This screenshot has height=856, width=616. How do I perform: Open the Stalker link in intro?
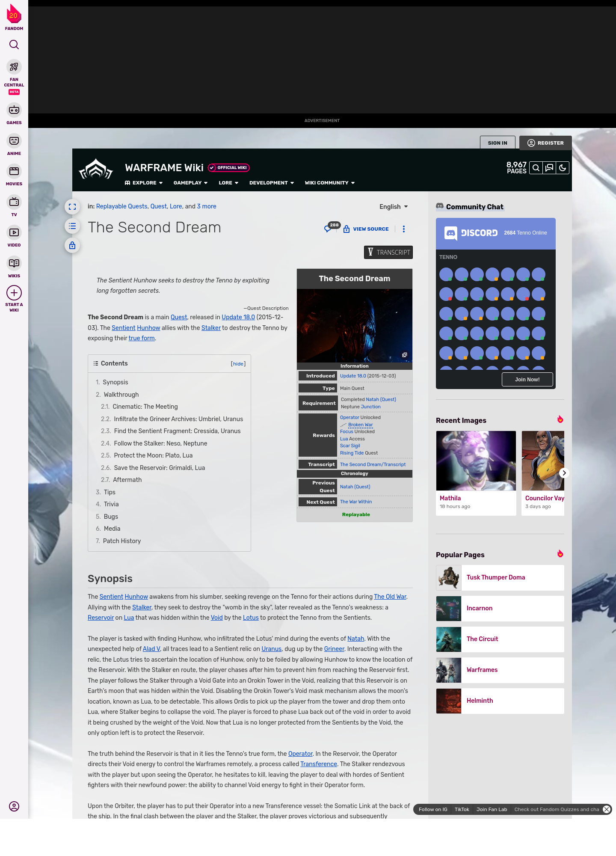(x=211, y=328)
